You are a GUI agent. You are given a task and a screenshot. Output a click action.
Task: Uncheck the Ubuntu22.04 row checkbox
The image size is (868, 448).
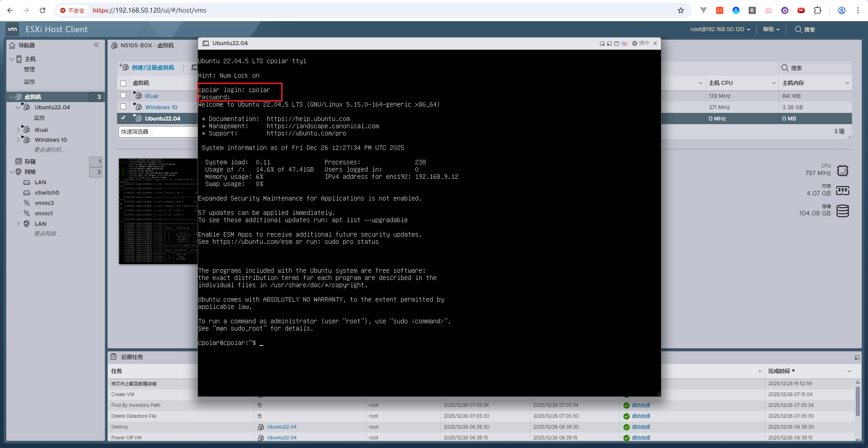tap(123, 118)
